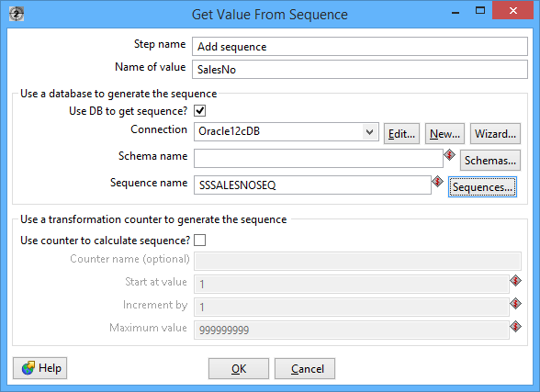This screenshot has width=540, height=392.
Task: Click the variable icon beside Schema name
Action: [x=449, y=155]
